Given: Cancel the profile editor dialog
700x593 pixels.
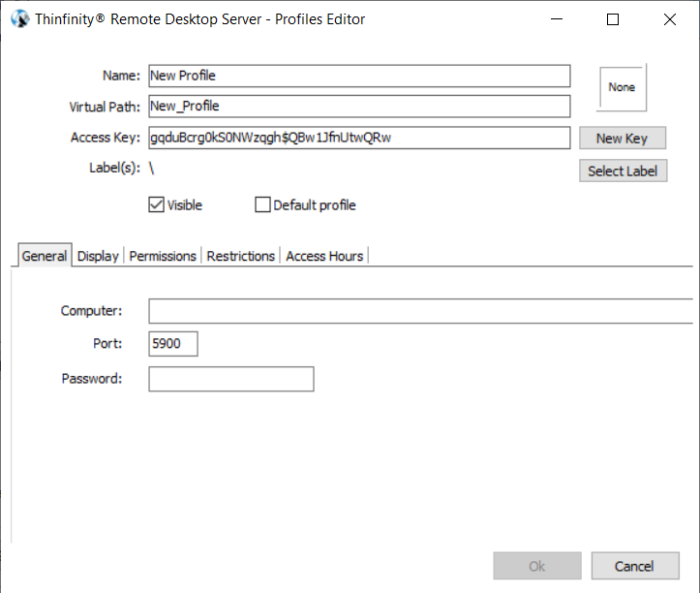Looking at the screenshot, I should coord(635,566).
